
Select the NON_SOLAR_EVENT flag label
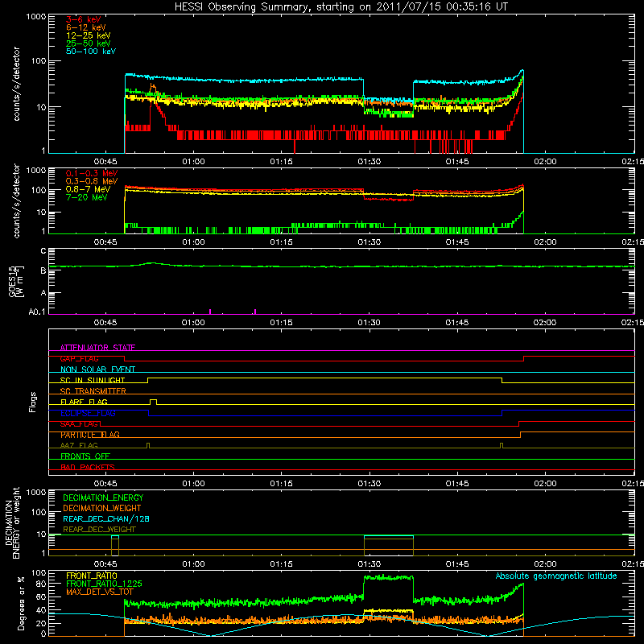(x=97, y=369)
